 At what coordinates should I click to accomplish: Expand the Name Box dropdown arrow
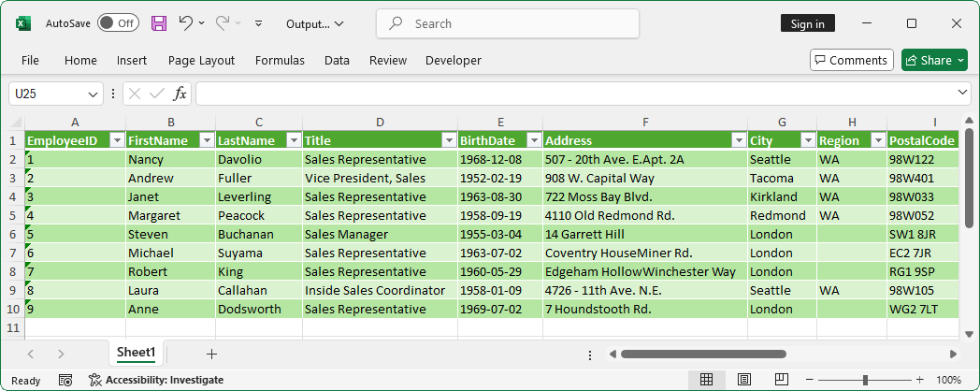pos(94,94)
